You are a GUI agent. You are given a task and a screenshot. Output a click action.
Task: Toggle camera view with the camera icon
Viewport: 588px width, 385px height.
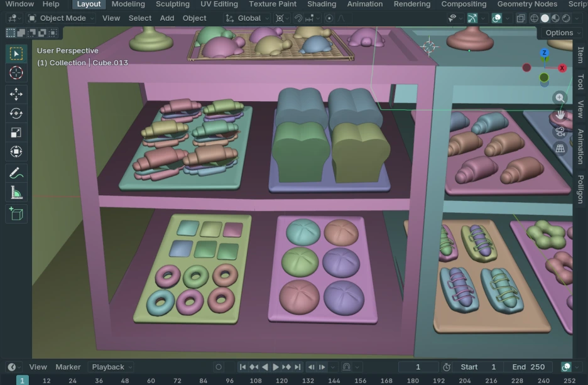[x=560, y=132]
